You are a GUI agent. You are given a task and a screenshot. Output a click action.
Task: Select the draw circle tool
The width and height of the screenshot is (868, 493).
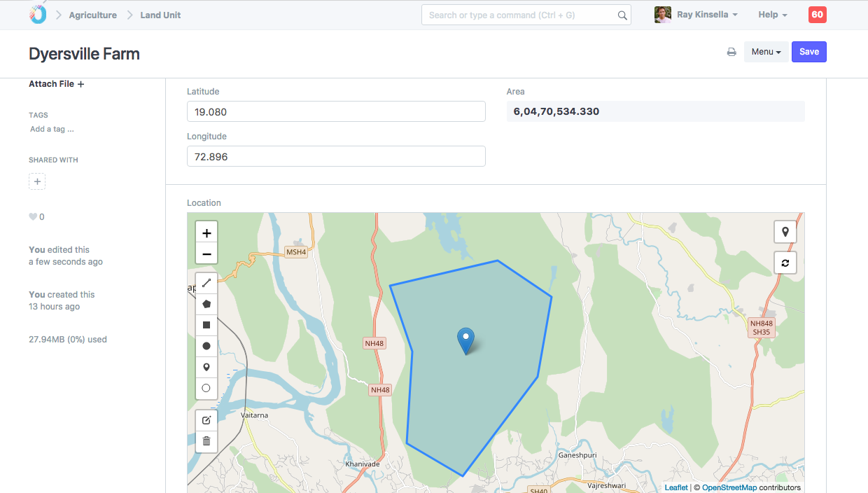tap(206, 346)
